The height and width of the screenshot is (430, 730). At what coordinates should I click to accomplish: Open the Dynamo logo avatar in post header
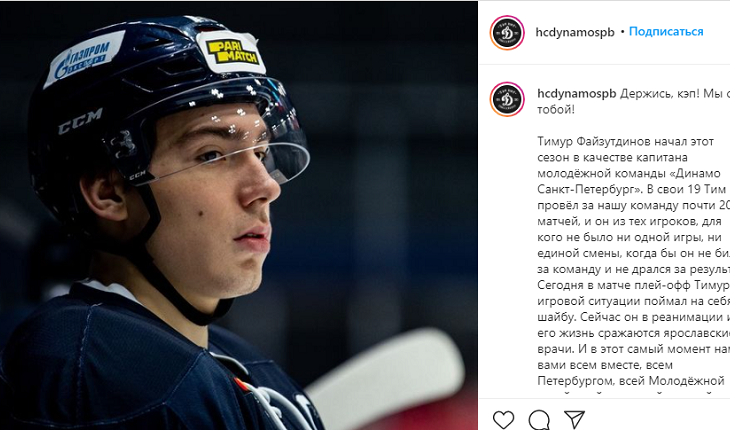[507, 33]
